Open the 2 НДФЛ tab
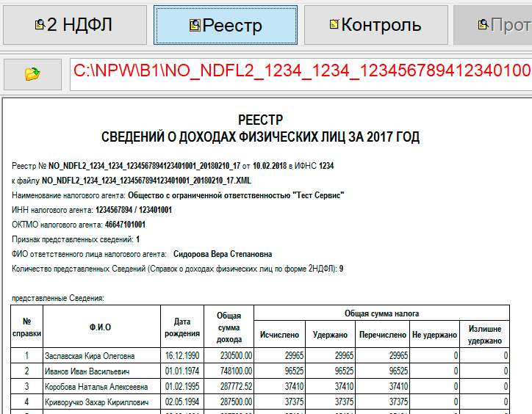 75,25
